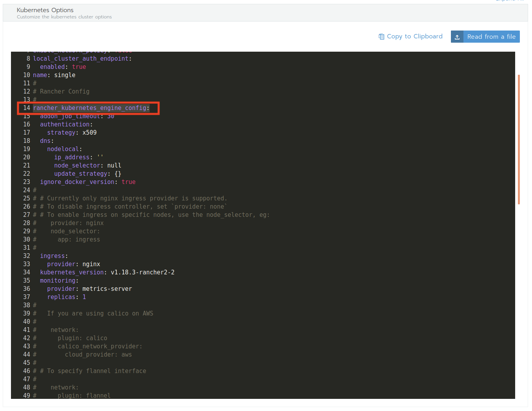Click line number 23 in the gutter
Screen dimensions: 532x411
pyautogui.click(x=27, y=182)
